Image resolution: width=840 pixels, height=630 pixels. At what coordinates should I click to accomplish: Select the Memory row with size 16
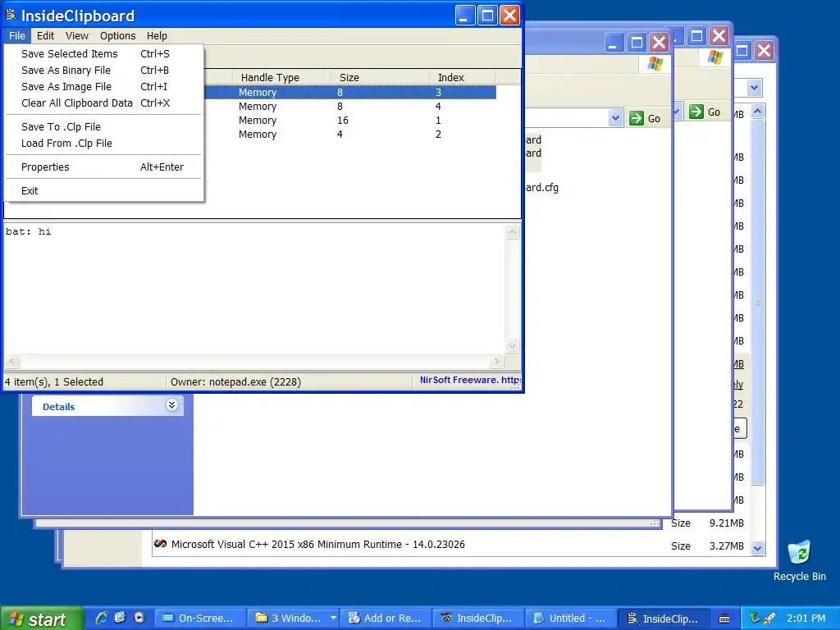[349, 121]
